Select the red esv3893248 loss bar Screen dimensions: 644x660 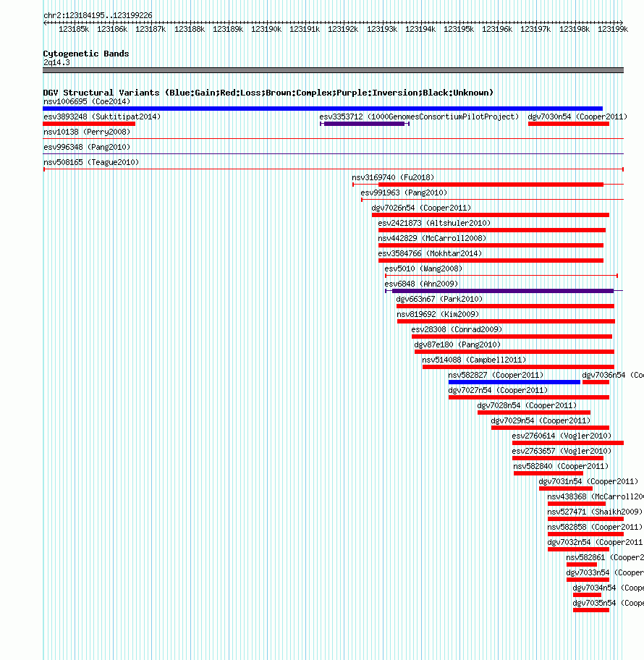coord(89,124)
